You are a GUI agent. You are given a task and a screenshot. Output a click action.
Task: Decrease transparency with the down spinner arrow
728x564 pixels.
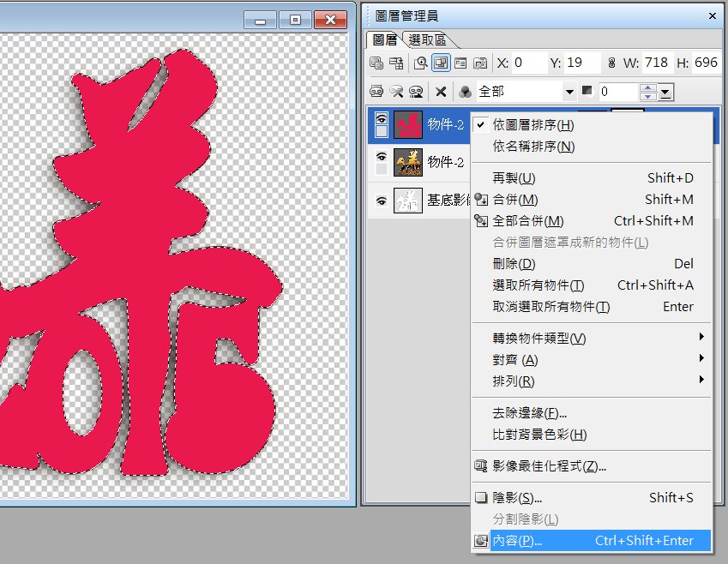tap(647, 96)
